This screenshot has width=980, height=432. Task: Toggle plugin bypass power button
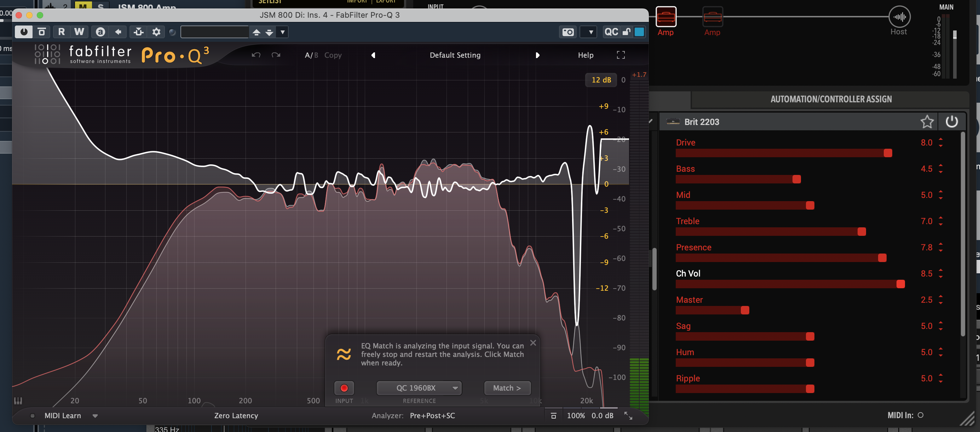[x=24, y=32]
